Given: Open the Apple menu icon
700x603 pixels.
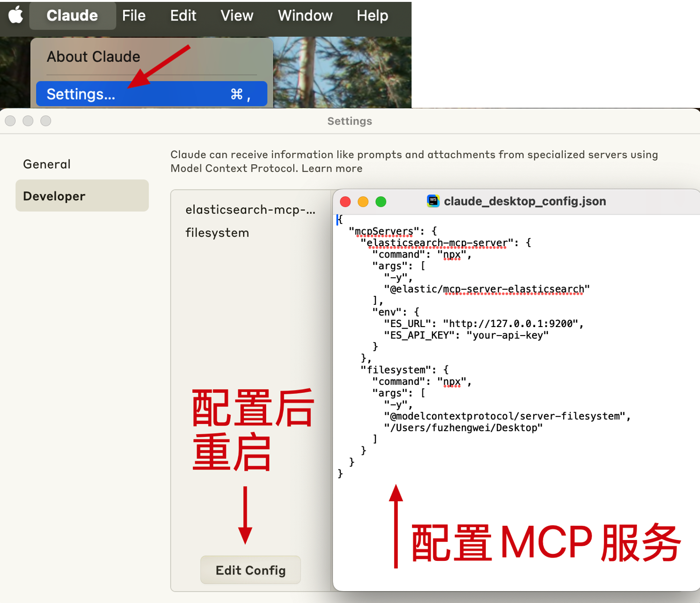Looking at the screenshot, I should point(16,15).
